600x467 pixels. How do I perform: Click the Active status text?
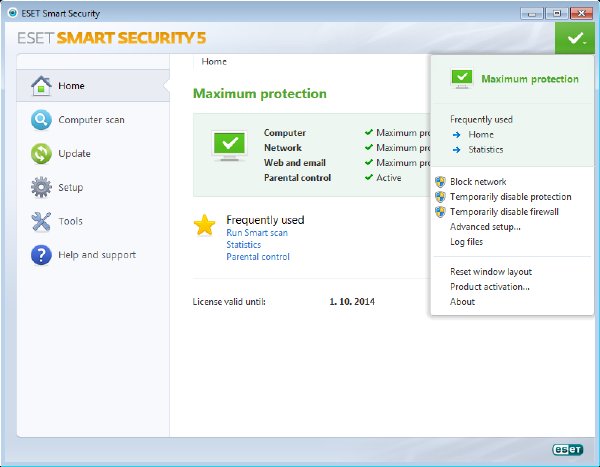389,178
